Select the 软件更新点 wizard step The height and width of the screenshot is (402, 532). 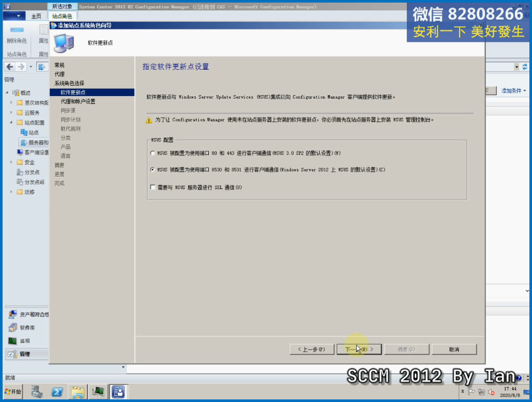click(92, 92)
